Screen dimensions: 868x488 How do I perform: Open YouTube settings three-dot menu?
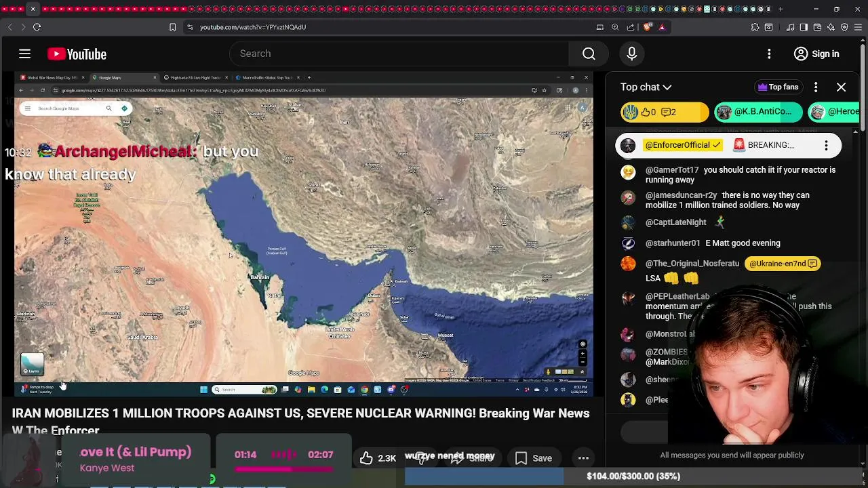769,54
